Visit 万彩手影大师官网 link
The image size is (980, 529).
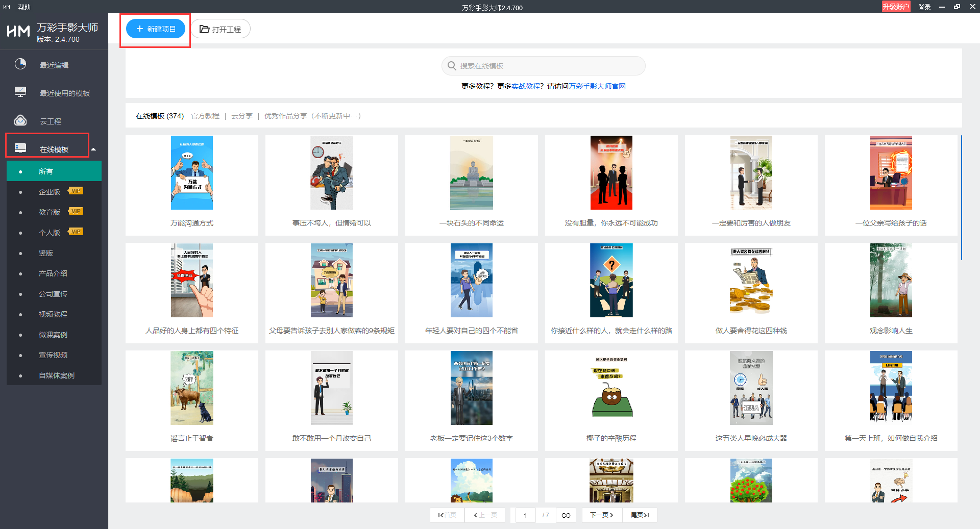pyautogui.click(x=597, y=86)
